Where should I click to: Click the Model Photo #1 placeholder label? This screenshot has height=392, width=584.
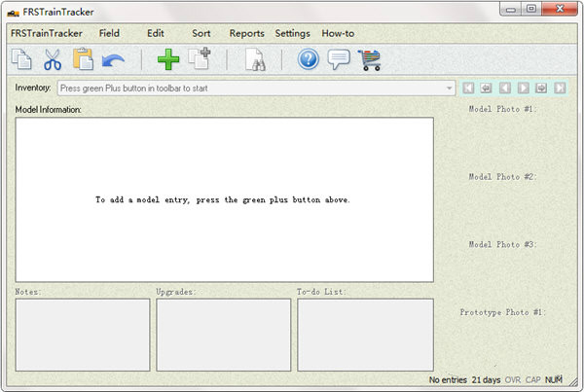click(502, 109)
